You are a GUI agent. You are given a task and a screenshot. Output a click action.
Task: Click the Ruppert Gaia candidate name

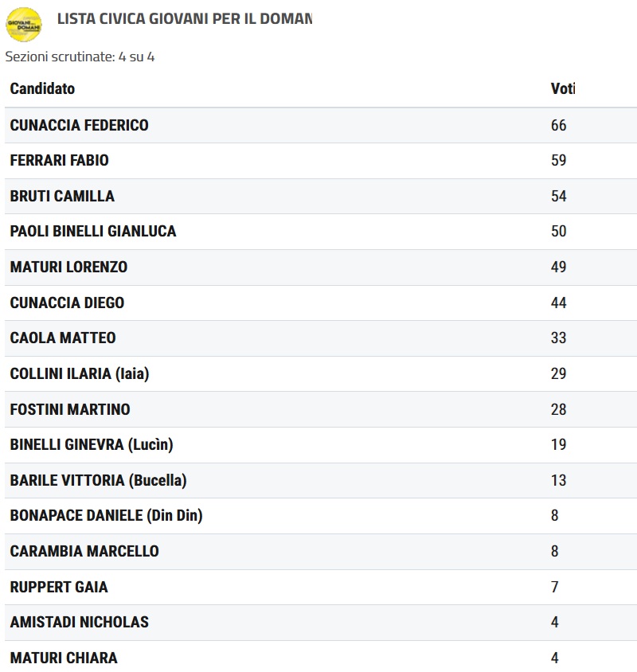pyautogui.click(x=59, y=587)
